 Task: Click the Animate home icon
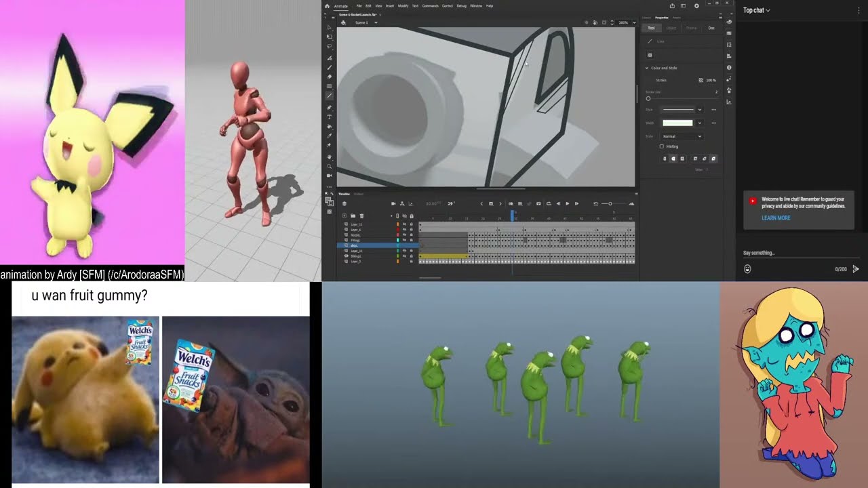pos(327,6)
